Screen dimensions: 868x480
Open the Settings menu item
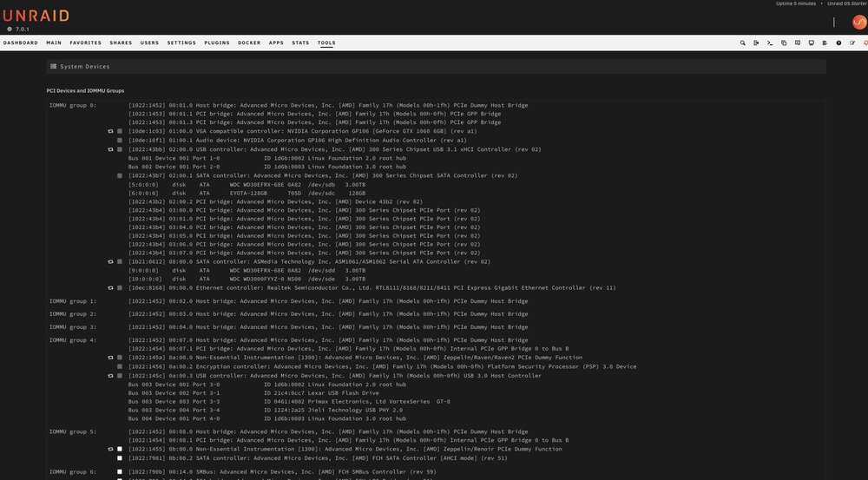[x=181, y=43]
